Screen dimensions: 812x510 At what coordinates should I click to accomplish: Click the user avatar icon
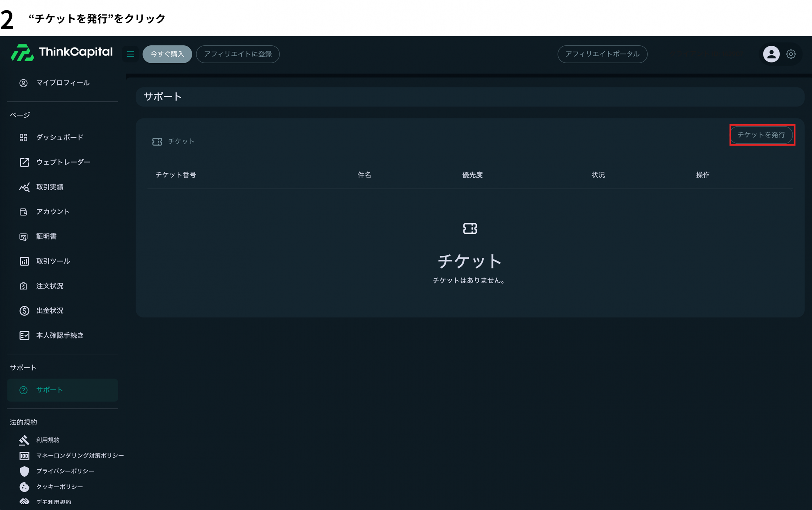tap(771, 54)
